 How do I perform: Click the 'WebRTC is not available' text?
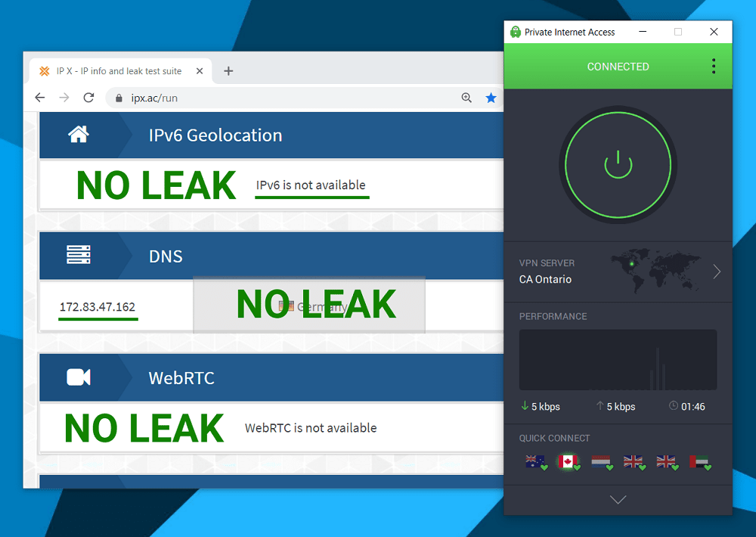click(311, 428)
